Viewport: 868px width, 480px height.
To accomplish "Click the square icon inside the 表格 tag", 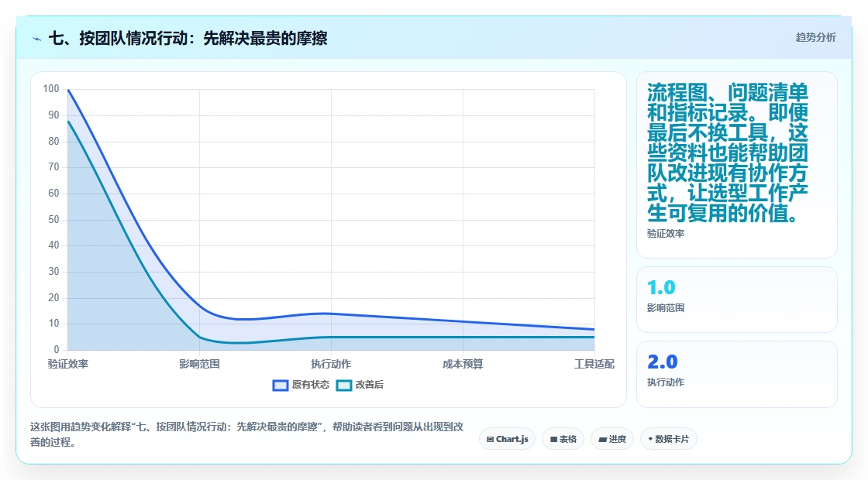I will point(553,440).
